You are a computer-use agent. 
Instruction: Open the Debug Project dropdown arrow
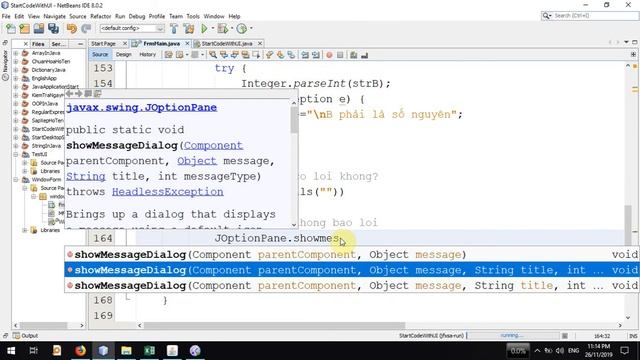[x=231, y=28]
